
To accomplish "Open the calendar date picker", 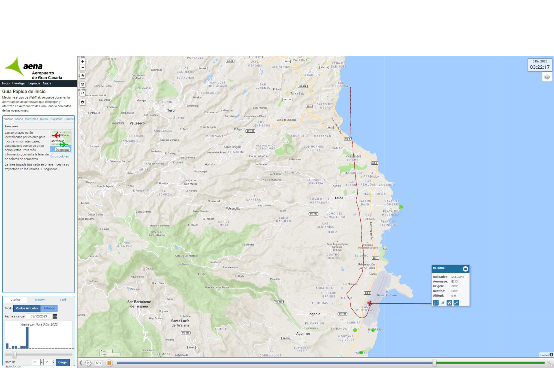I will tap(55, 316).
